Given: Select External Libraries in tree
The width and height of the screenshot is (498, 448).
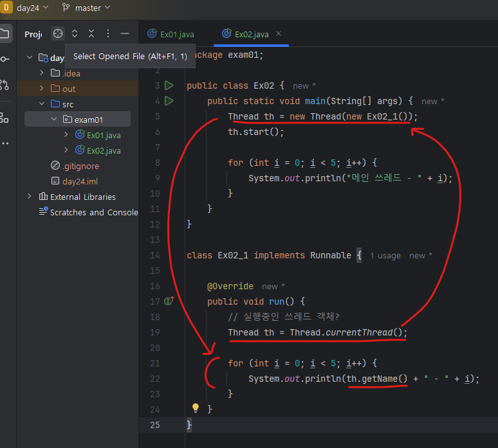Looking at the screenshot, I should [83, 197].
